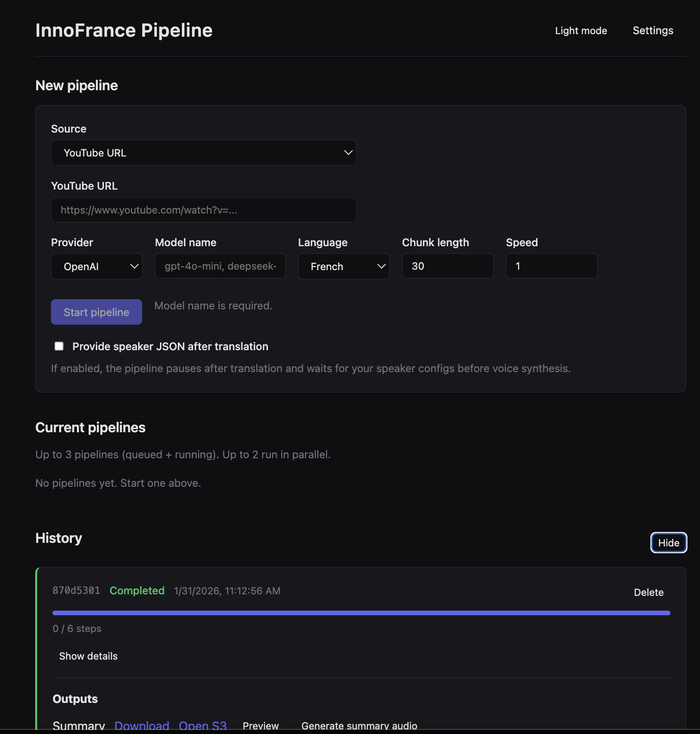Click the Chunk length field

[447, 266]
